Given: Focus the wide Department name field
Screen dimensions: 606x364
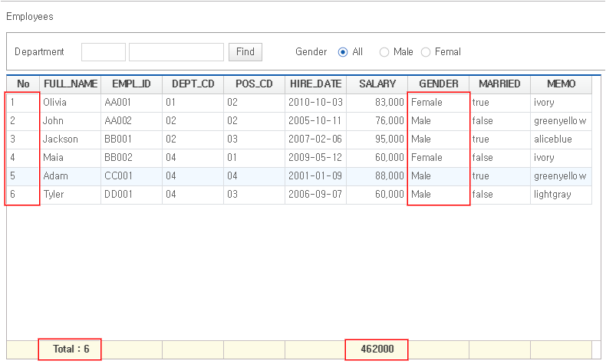Looking at the screenshot, I should click(176, 52).
